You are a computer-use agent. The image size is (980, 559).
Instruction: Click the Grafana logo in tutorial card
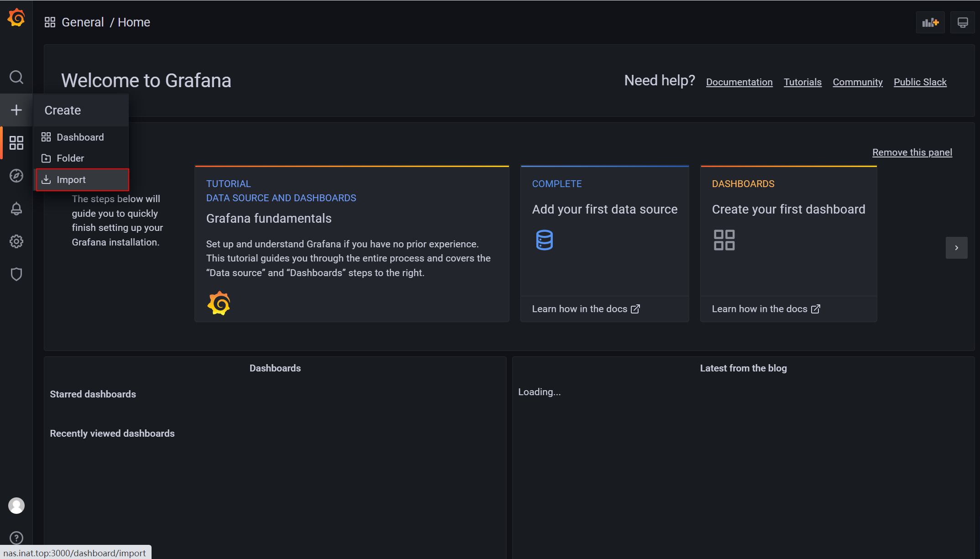(x=219, y=303)
